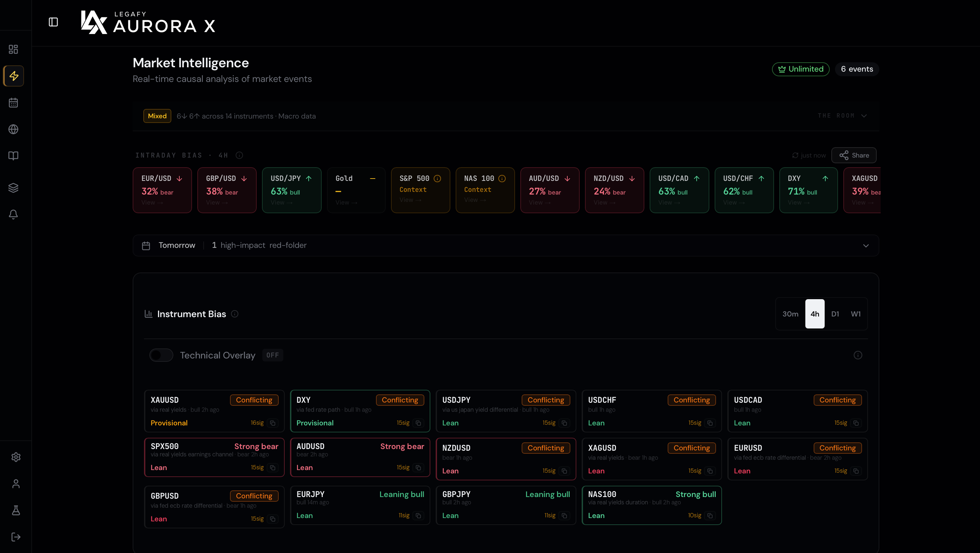980x553 pixels.
Task: Click the Share button
Action: 854,155
